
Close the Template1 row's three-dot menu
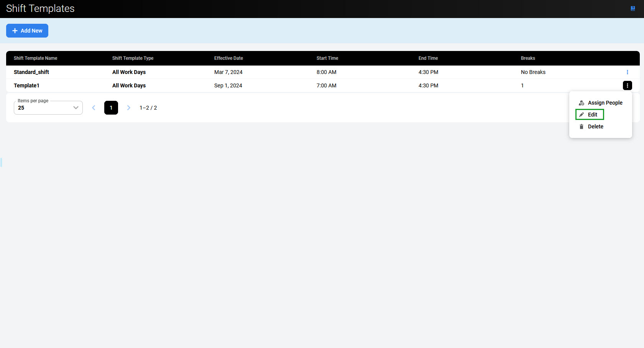pos(627,85)
